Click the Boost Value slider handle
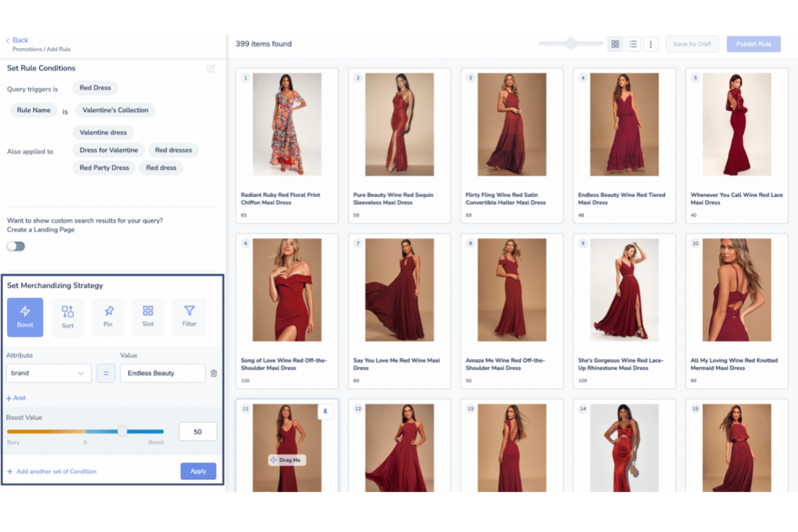Image resolution: width=798 pixels, height=532 pixels. pos(122,431)
